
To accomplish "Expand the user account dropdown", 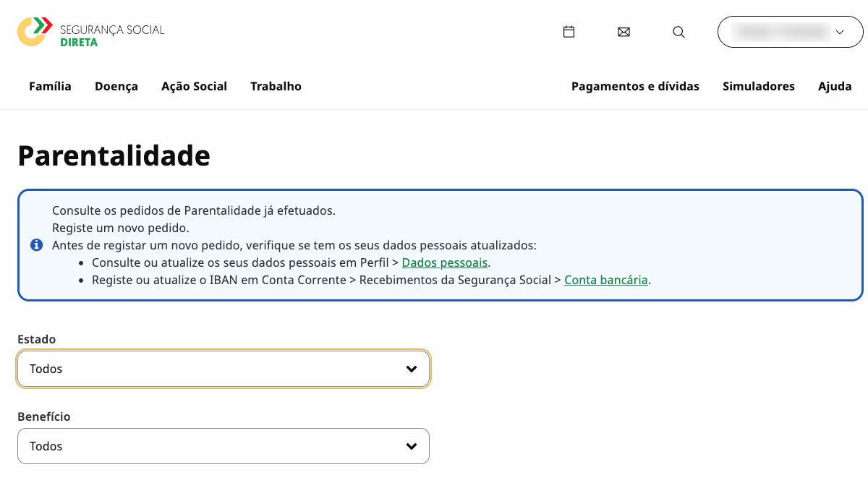I will (790, 32).
